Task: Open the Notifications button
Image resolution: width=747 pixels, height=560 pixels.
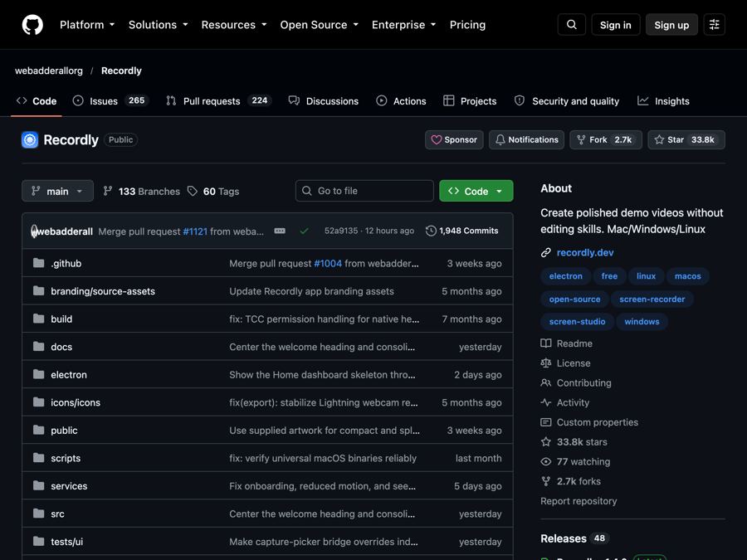Action: click(x=526, y=140)
